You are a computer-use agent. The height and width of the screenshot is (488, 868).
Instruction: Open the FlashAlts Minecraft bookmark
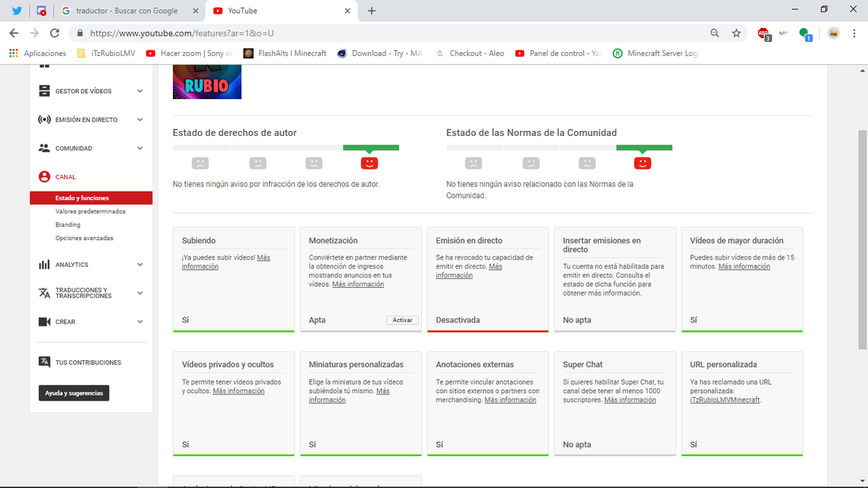click(285, 53)
